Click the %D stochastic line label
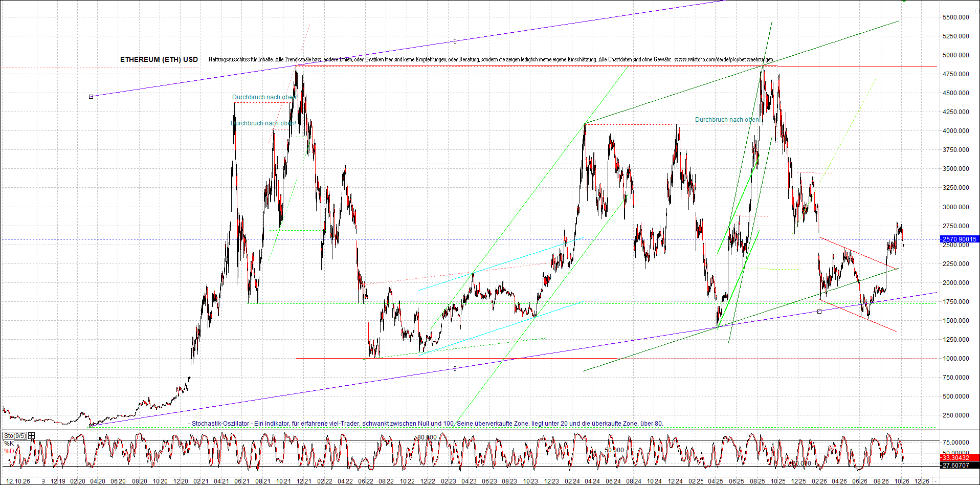The height and width of the screenshot is (485, 980). [9, 451]
